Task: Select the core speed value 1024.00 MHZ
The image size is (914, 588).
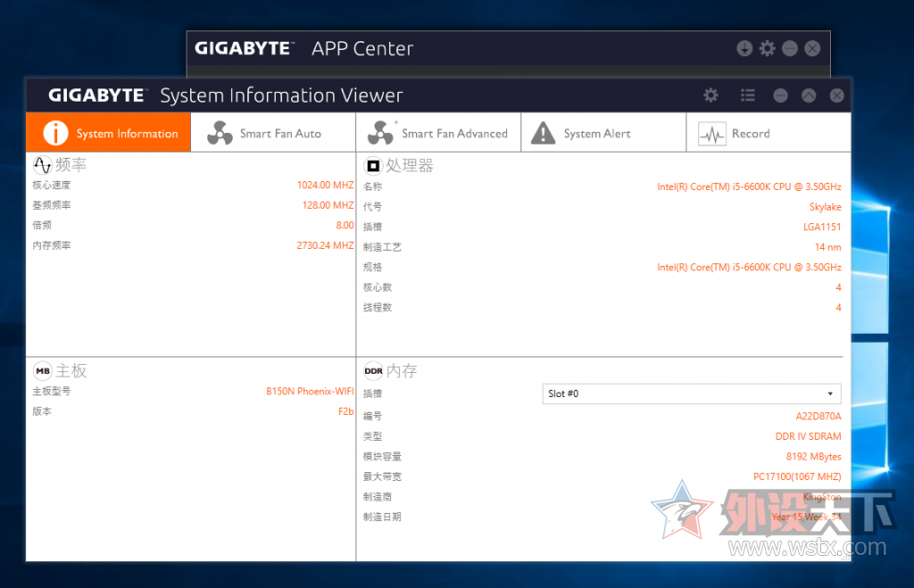Action: pyautogui.click(x=325, y=185)
